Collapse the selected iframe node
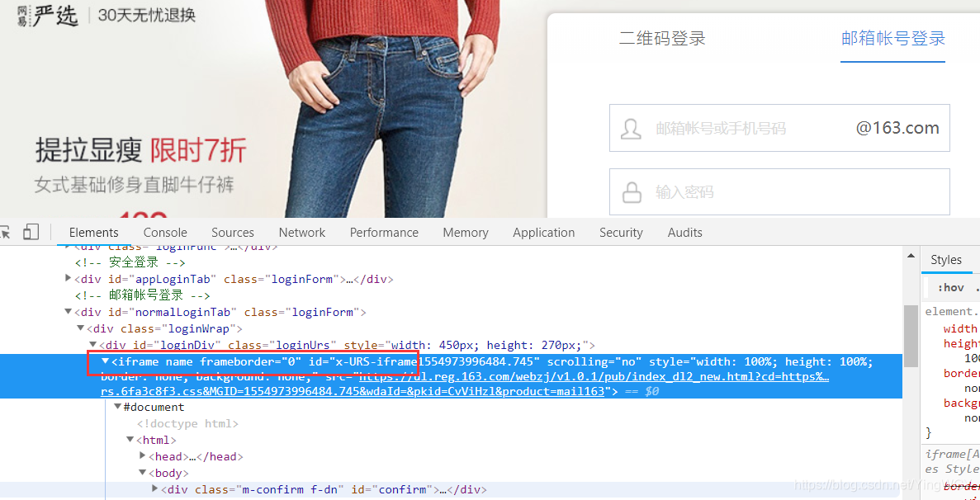 click(105, 361)
